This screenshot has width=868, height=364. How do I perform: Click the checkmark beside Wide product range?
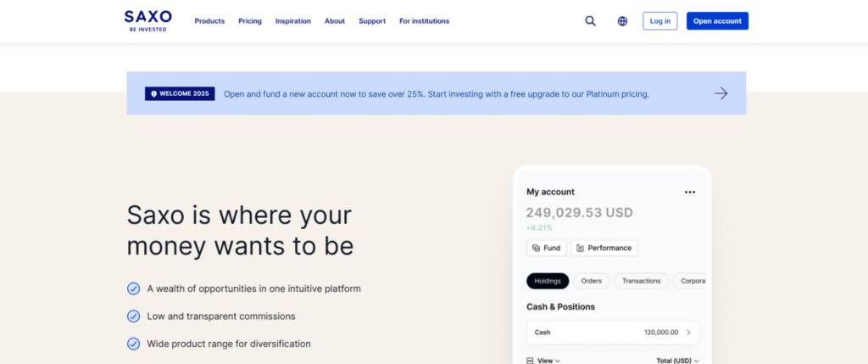tap(133, 344)
